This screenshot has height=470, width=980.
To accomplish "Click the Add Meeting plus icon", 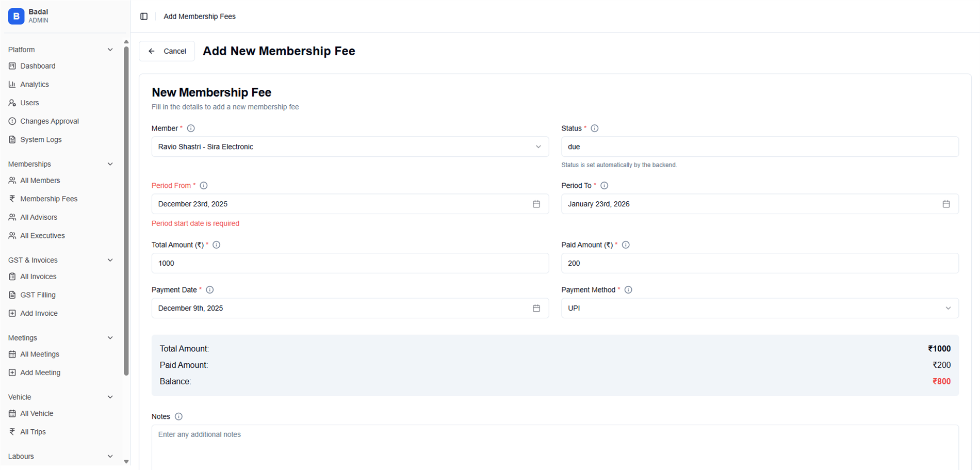I will pos(12,373).
